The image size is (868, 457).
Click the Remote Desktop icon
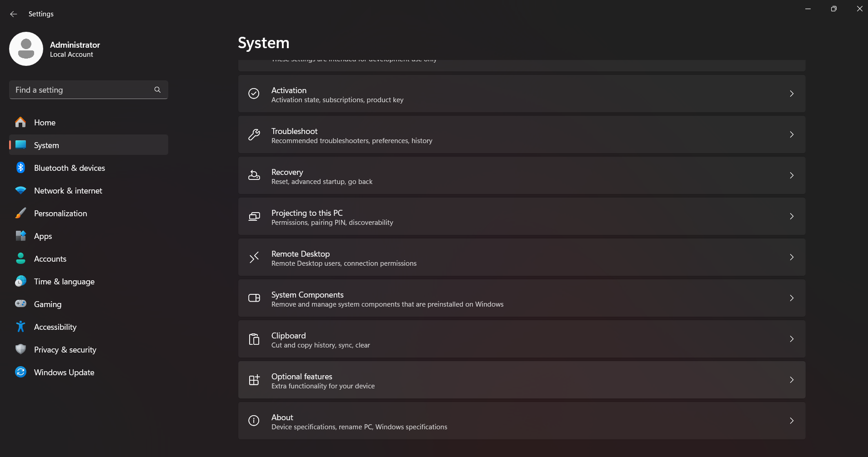tap(254, 258)
